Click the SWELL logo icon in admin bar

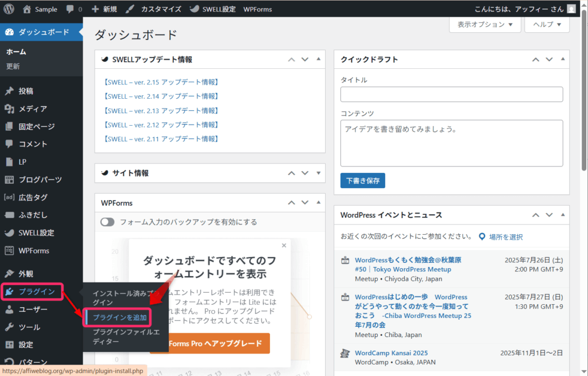[194, 9]
